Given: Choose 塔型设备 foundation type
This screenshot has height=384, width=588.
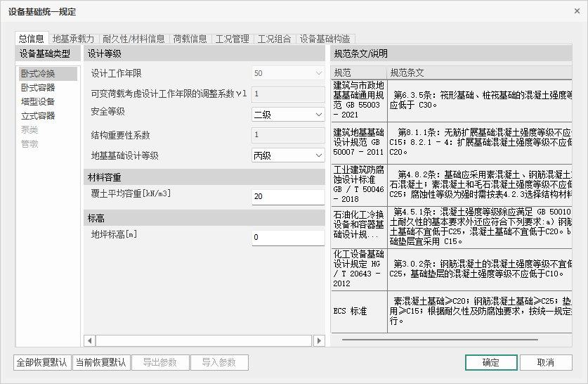Looking at the screenshot, I should (x=38, y=102).
